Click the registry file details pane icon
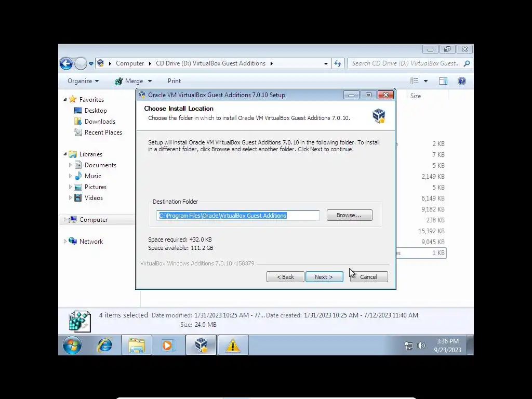The image size is (532, 399). 79,321
